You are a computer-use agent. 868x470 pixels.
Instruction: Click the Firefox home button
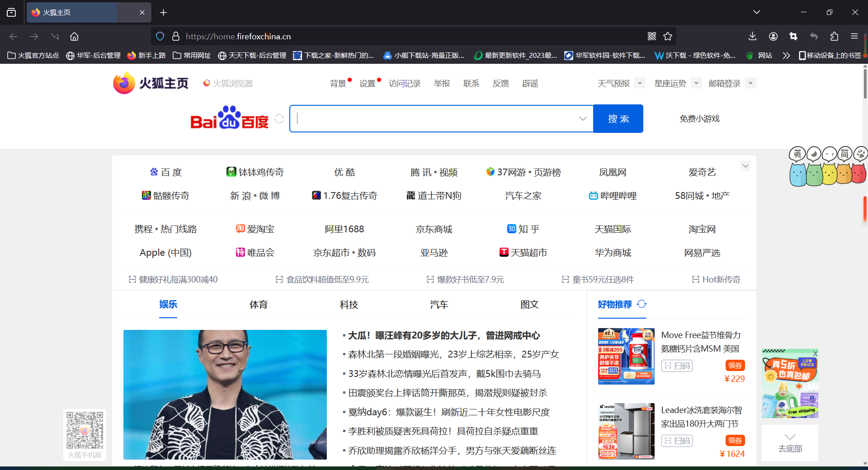[74, 36]
